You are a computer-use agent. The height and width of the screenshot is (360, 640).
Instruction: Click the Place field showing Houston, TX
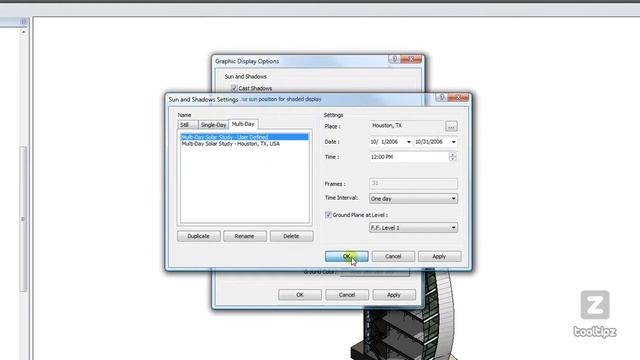(407, 126)
